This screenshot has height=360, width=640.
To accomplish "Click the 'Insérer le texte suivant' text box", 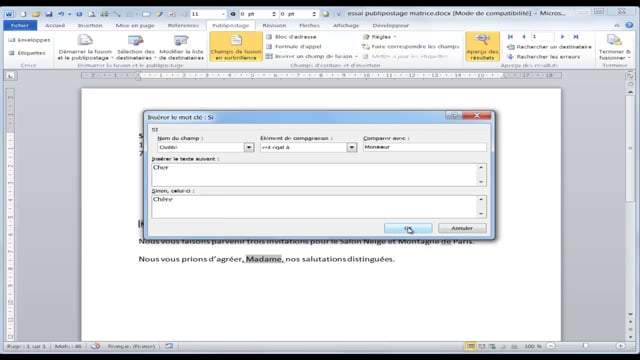I will click(314, 175).
